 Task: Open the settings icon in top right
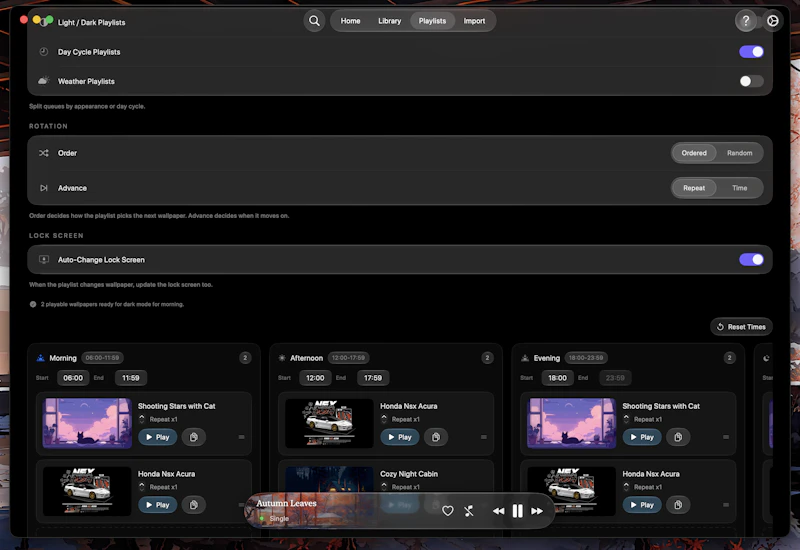[x=773, y=21]
